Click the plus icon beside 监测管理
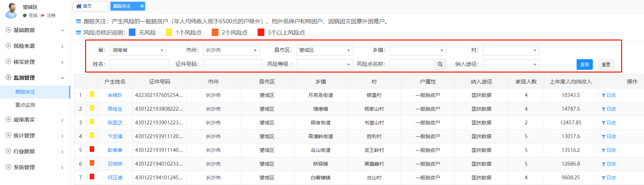Viewport: 644px width, 185px height. [8, 78]
